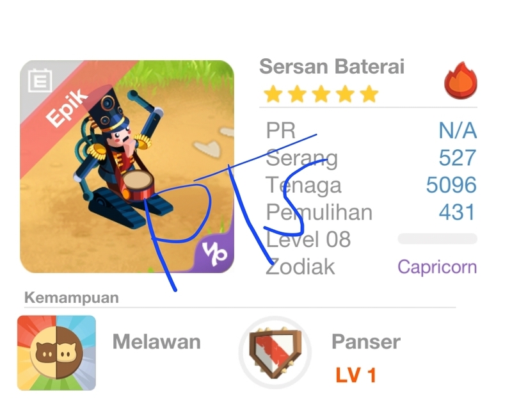Viewport: 512px width, 420px height.
Task: Tap the Level 08 progress bar
Action: coord(437,239)
